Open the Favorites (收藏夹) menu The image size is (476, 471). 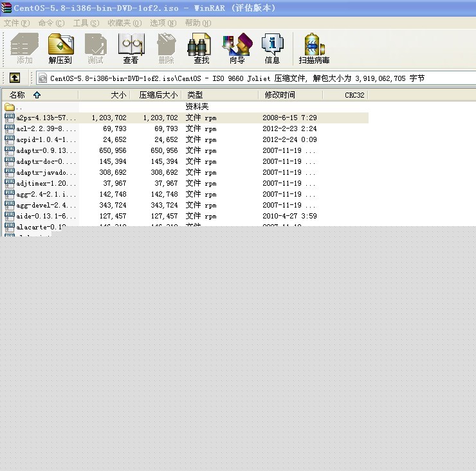tap(124, 23)
